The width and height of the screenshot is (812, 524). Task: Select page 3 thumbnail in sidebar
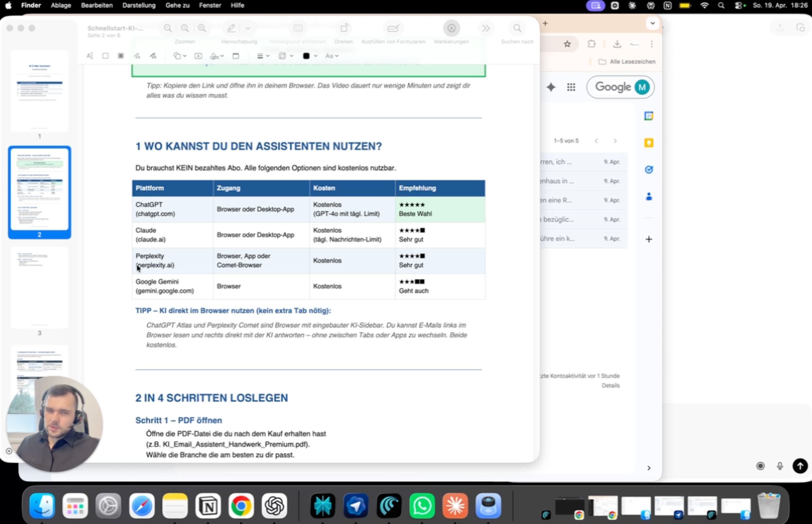click(x=40, y=288)
